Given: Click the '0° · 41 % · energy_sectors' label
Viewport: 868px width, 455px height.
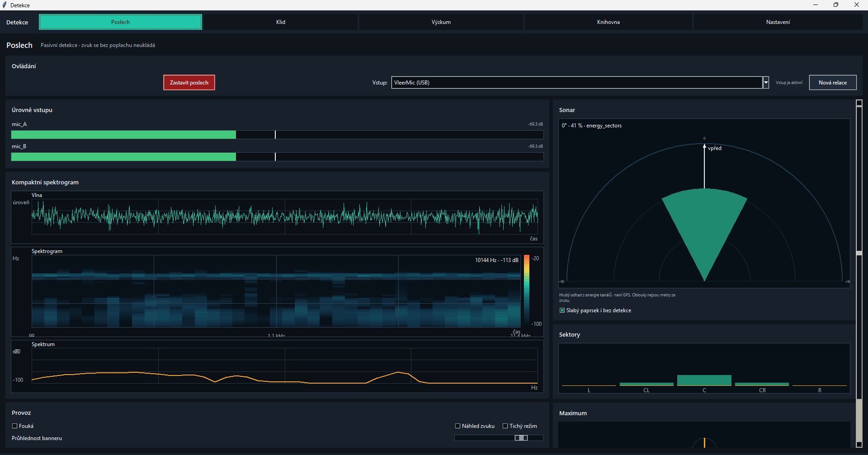Looking at the screenshot, I should coord(592,126).
